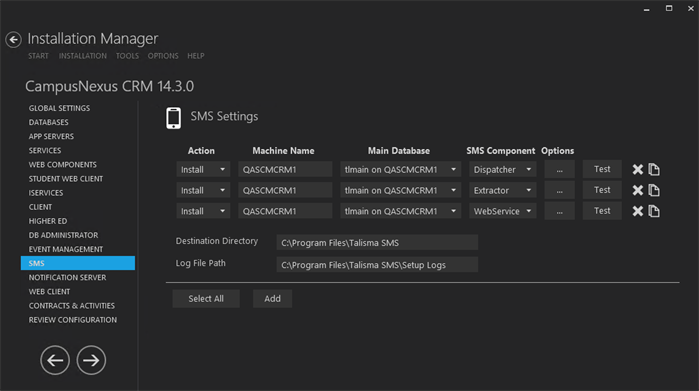The height and width of the screenshot is (391, 699).
Task: Select DATABASES in sidebar
Action: click(49, 122)
